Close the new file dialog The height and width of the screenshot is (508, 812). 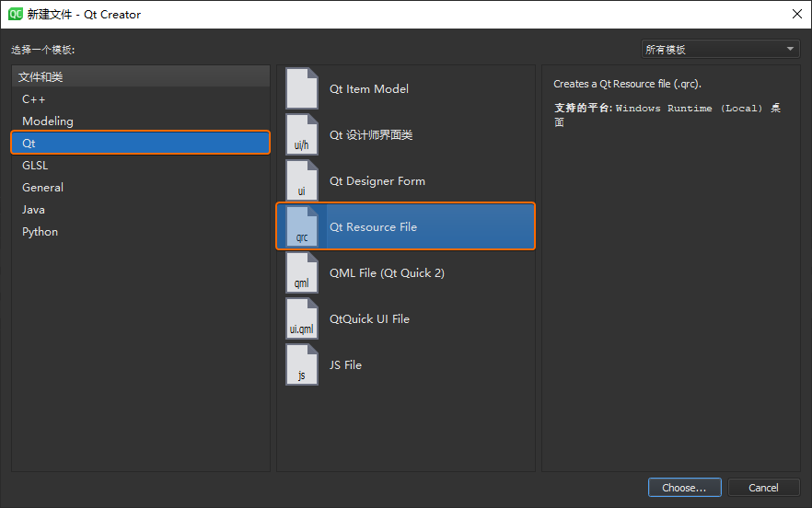[x=797, y=14]
